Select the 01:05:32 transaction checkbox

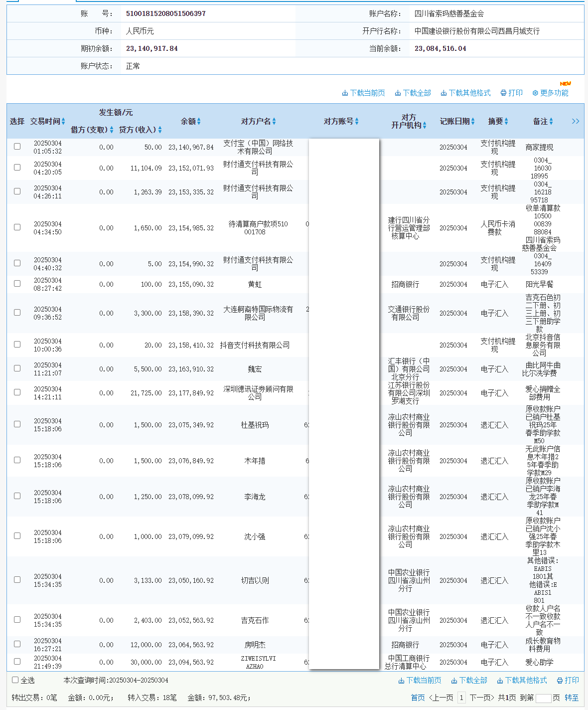[x=17, y=147]
